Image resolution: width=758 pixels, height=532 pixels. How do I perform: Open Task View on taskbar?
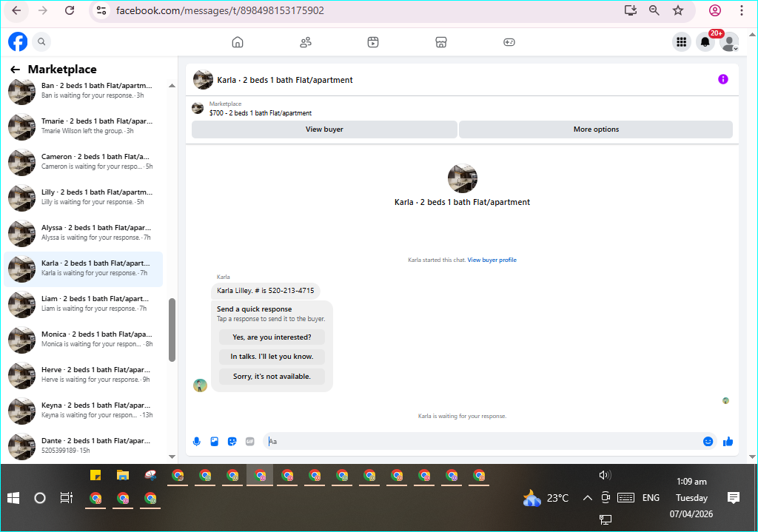click(x=66, y=498)
